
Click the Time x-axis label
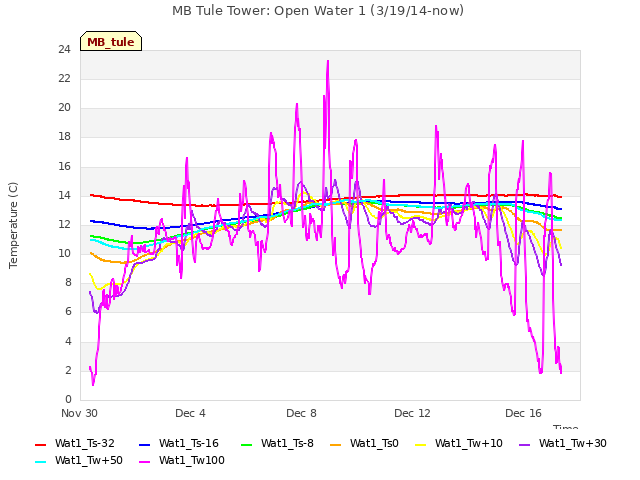[566, 427]
